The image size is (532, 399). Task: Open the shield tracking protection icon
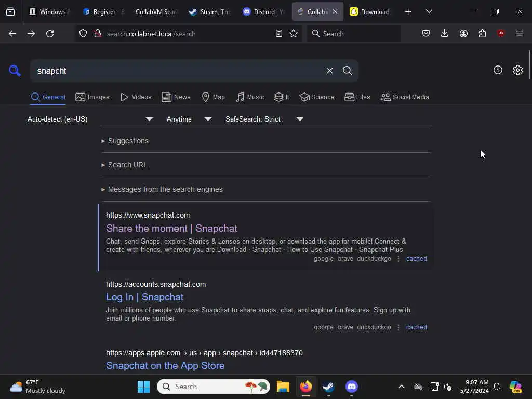tap(83, 34)
